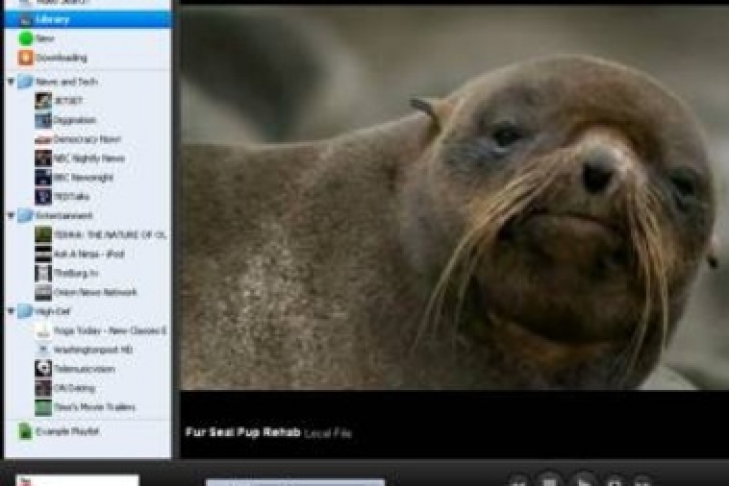Click the Fur Seal Pup Rehab title

click(x=243, y=433)
